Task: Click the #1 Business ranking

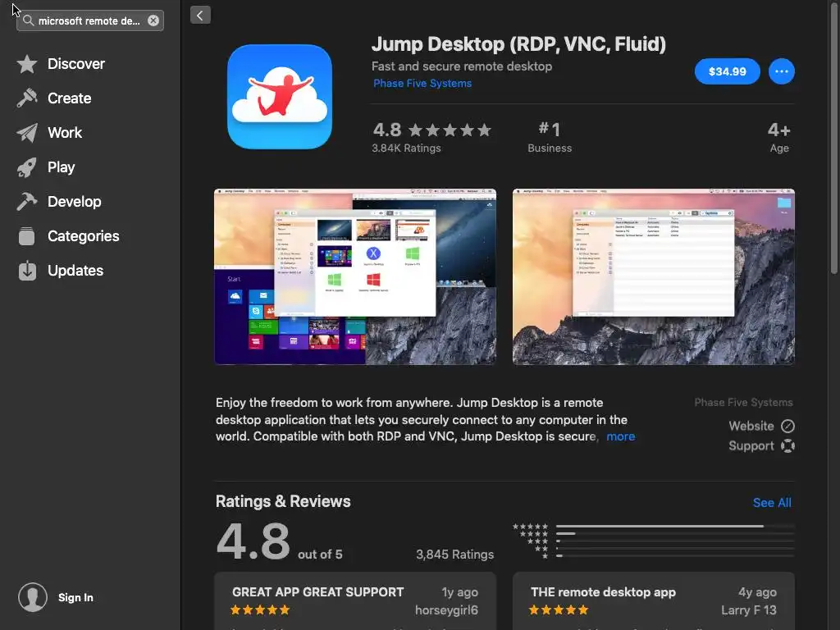Action: tap(550, 137)
